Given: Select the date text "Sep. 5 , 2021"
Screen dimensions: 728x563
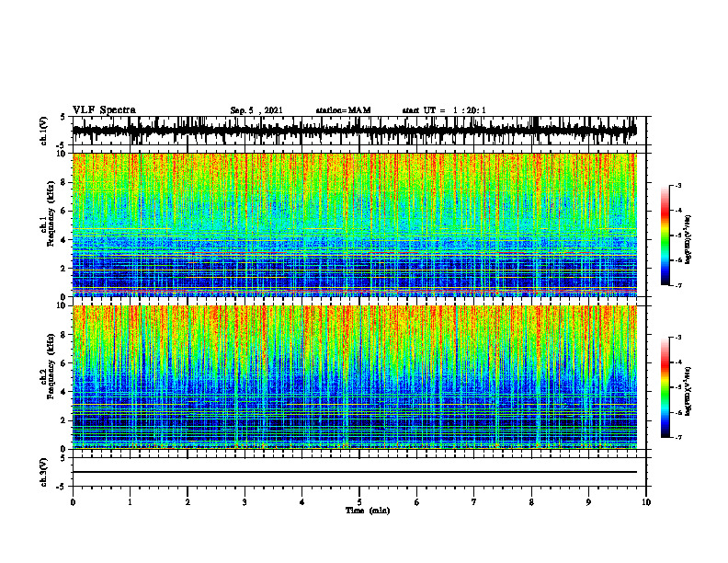Looking at the screenshot, I should click(x=256, y=110).
